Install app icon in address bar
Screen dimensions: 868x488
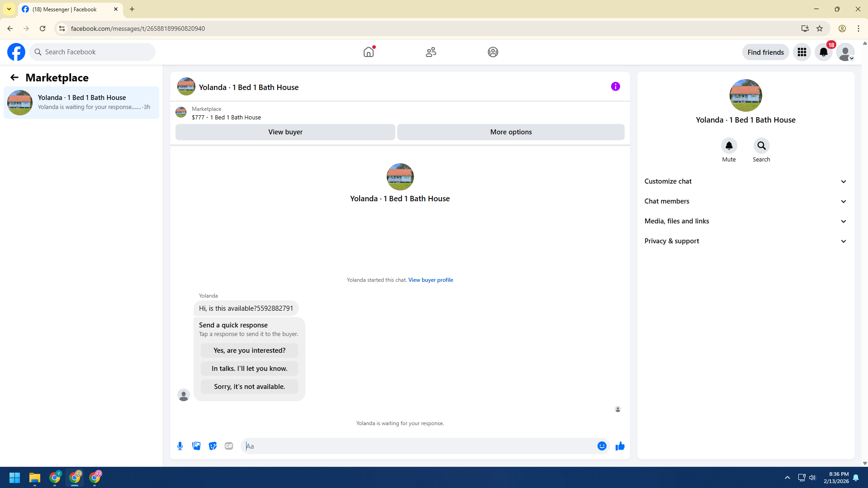click(x=805, y=28)
